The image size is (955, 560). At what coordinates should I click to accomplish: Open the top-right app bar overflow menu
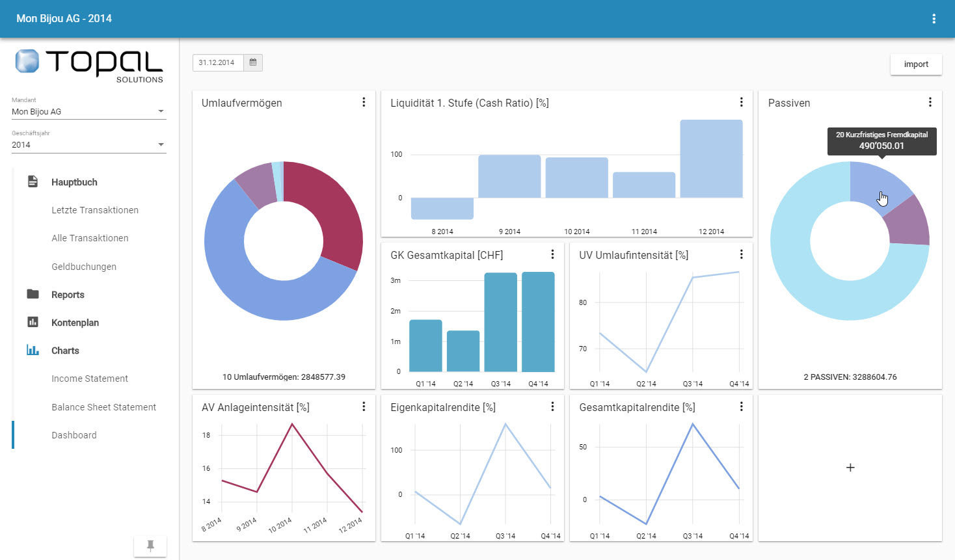[x=934, y=19]
